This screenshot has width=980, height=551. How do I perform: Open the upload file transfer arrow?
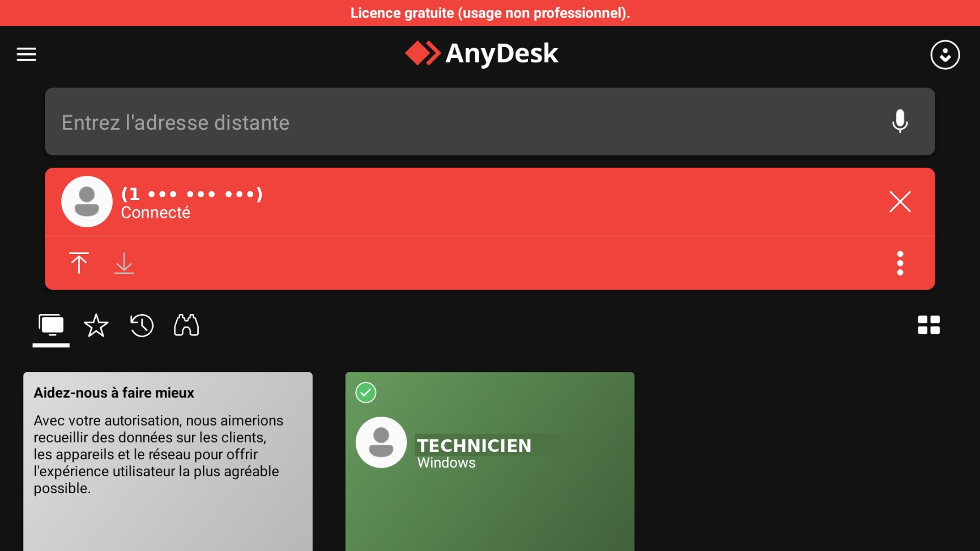click(x=79, y=263)
